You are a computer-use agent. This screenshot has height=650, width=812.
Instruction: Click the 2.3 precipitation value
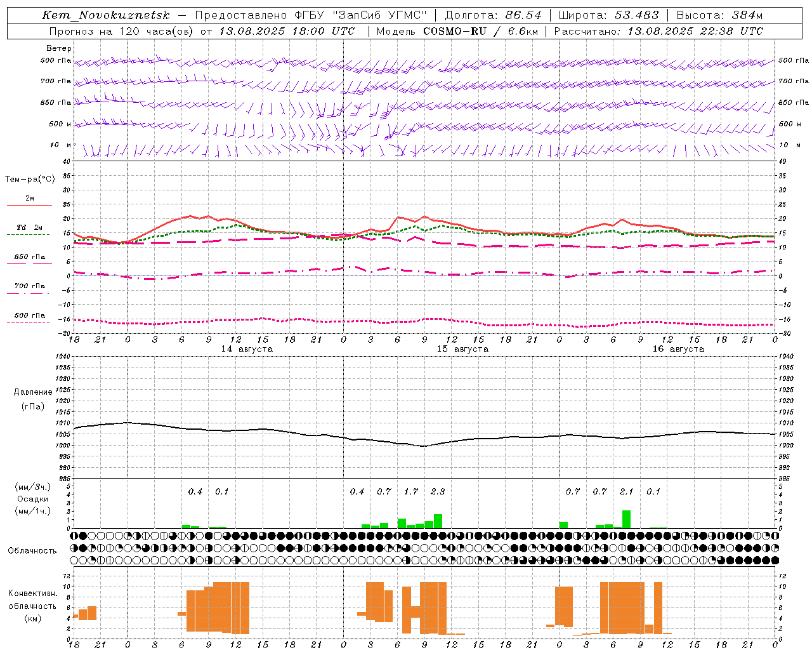point(438,492)
